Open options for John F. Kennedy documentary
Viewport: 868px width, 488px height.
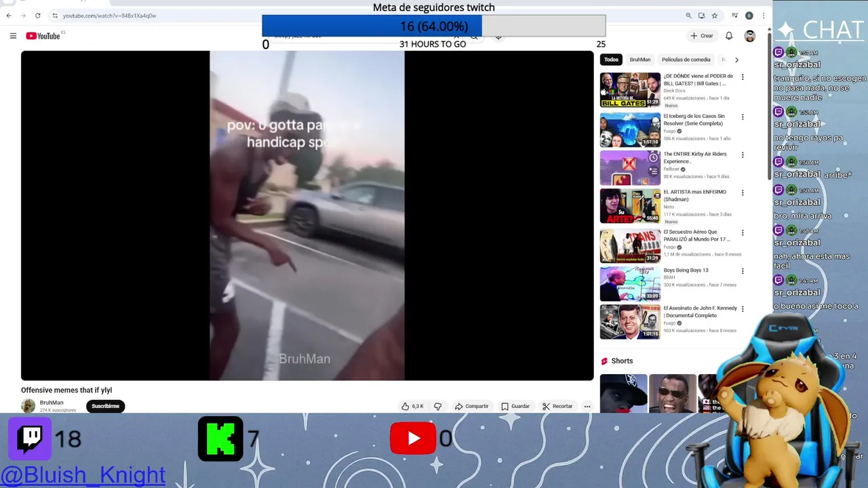(743, 308)
